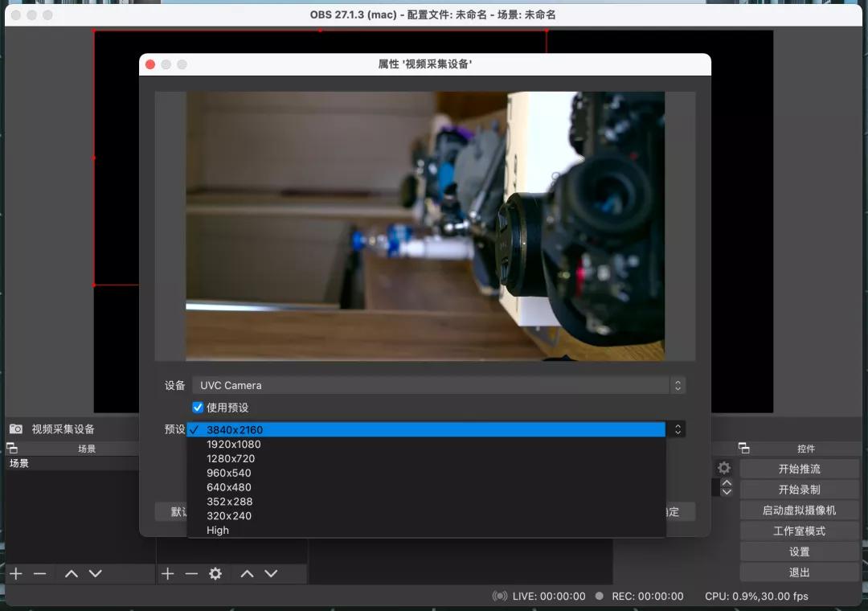Click the 开始录制 button
This screenshot has width=868, height=611.
[799, 490]
